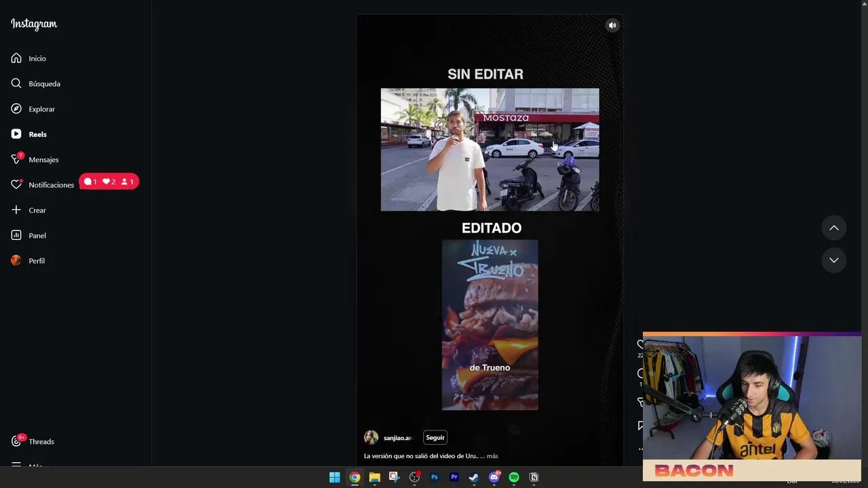Open Premiere Pro from the taskbar
Screen dimensions: 868x488
coord(454,477)
